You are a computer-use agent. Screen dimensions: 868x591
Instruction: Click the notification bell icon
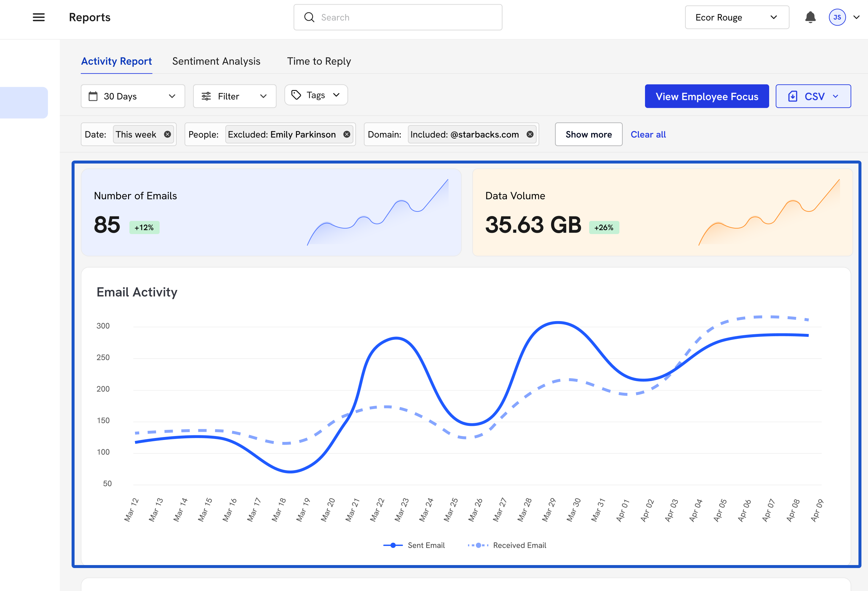[x=810, y=17]
